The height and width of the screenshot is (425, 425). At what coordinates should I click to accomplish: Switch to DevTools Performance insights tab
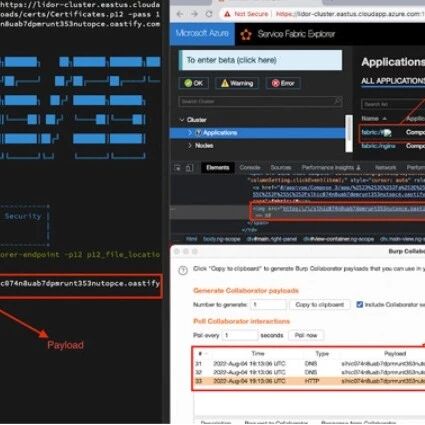pyautogui.click(x=331, y=168)
